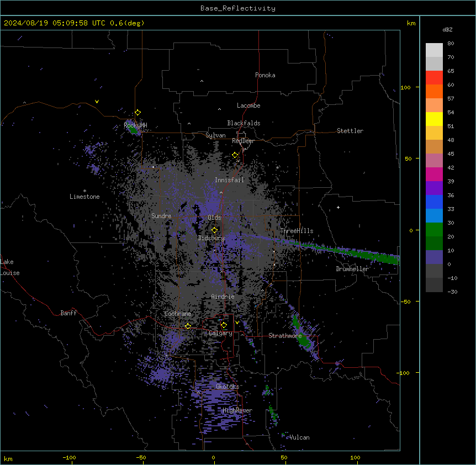
Task: Click the Innisfail city label
Action: [229, 180]
